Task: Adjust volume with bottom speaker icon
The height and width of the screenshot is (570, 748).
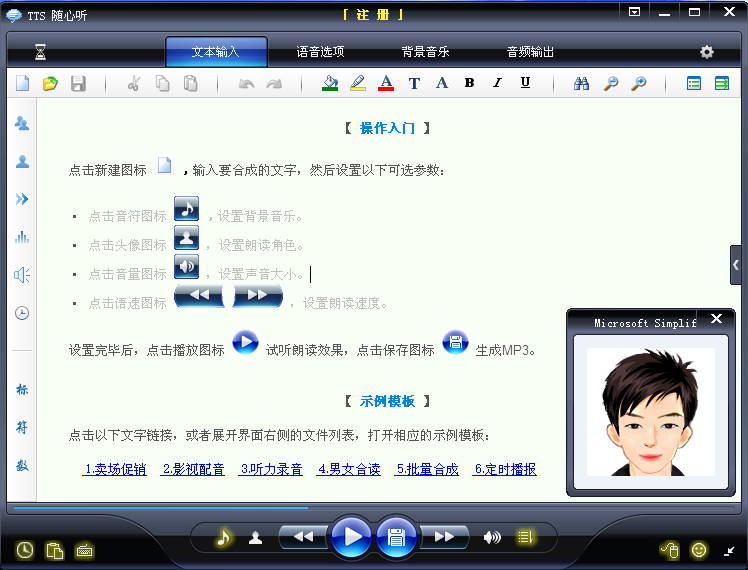Action: tap(492, 538)
